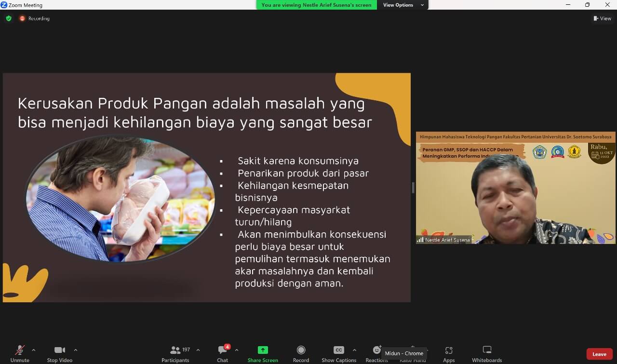Stop Video camera toggle
617x364 pixels.
coord(59,353)
